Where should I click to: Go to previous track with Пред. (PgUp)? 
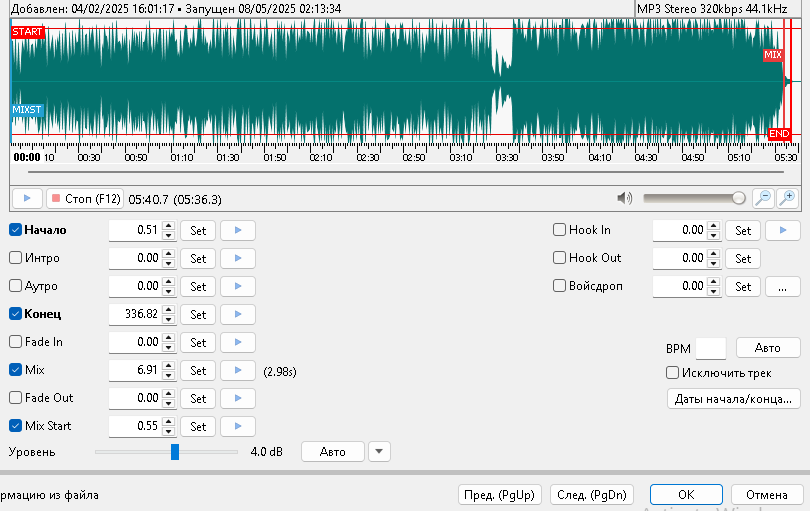[x=500, y=494]
